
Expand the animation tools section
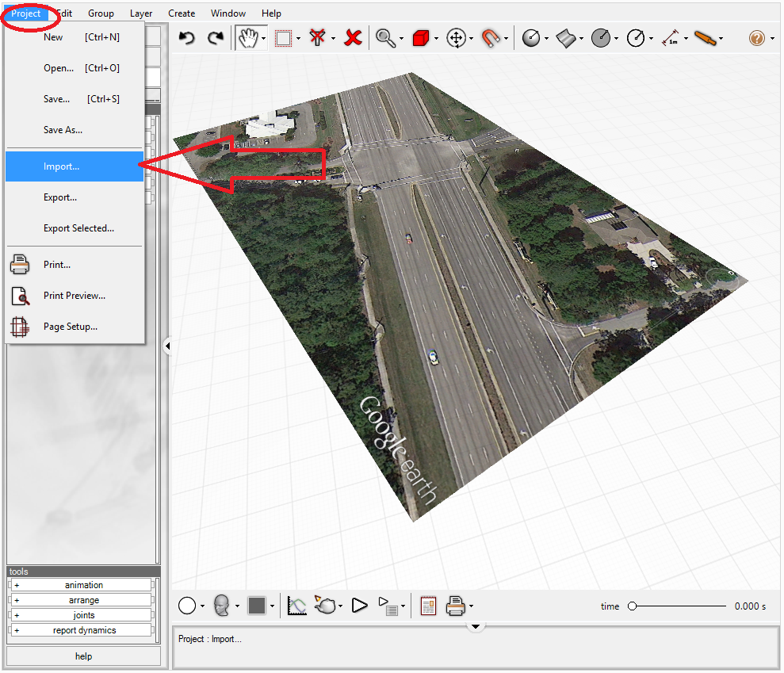(x=81, y=585)
